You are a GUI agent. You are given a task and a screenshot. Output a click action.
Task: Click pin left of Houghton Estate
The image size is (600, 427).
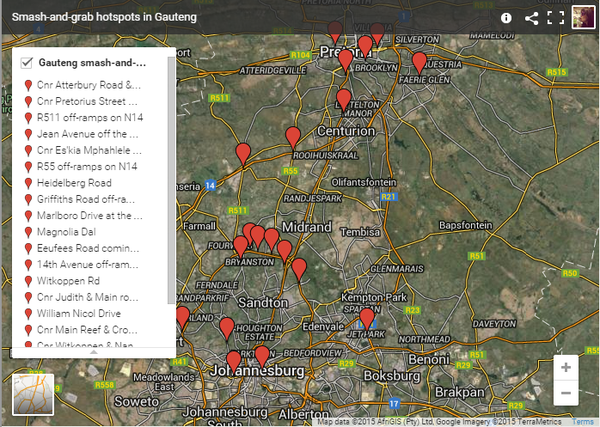click(x=227, y=328)
